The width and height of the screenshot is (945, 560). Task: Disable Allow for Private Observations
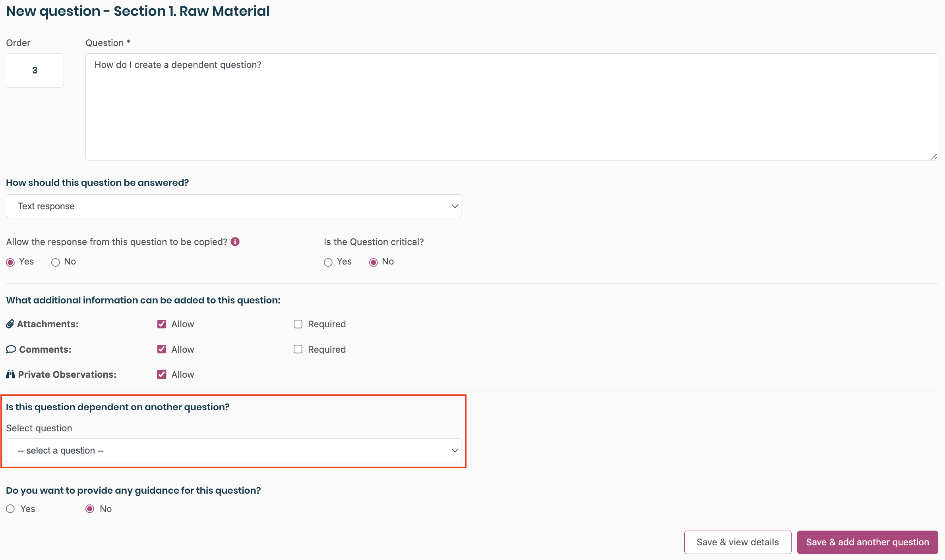162,375
